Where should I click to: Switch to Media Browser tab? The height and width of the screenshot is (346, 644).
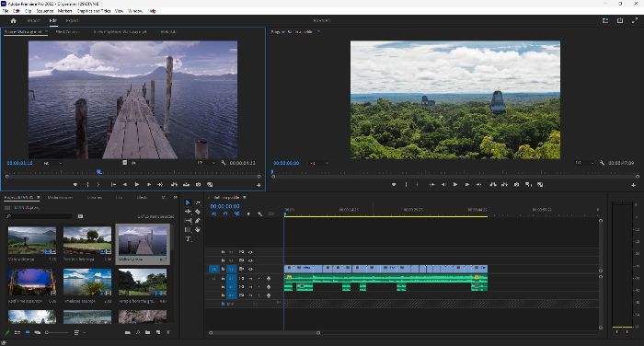pyautogui.click(x=60, y=198)
